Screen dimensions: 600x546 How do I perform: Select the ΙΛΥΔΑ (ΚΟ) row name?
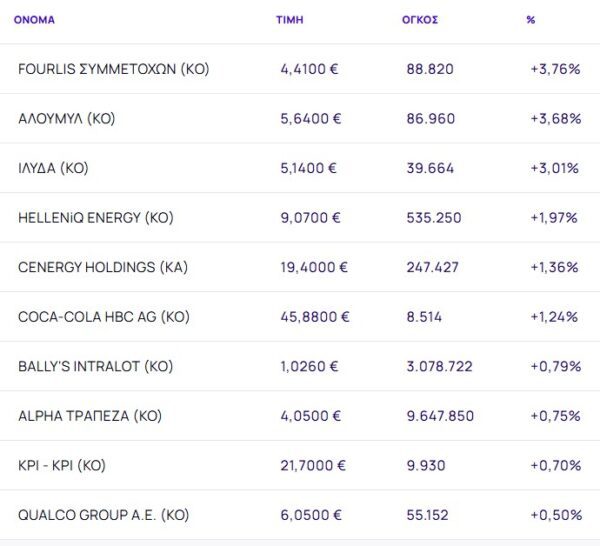tap(53, 168)
